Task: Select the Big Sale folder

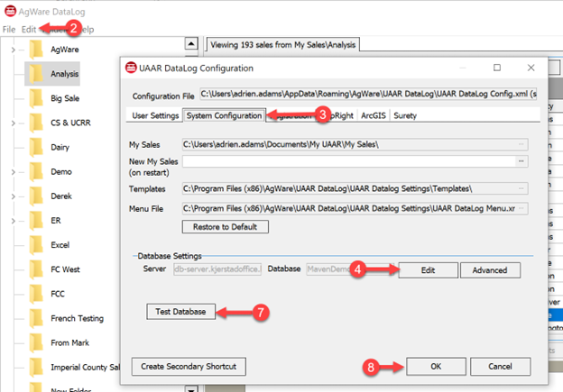Action: click(65, 98)
